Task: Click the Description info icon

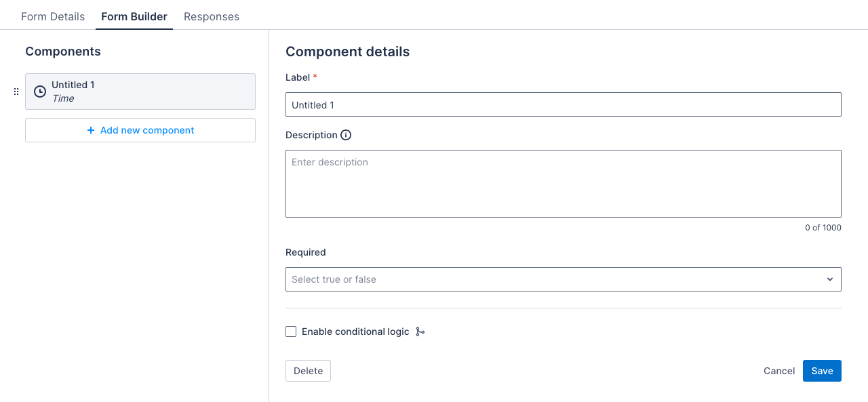Action: (346, 135)
